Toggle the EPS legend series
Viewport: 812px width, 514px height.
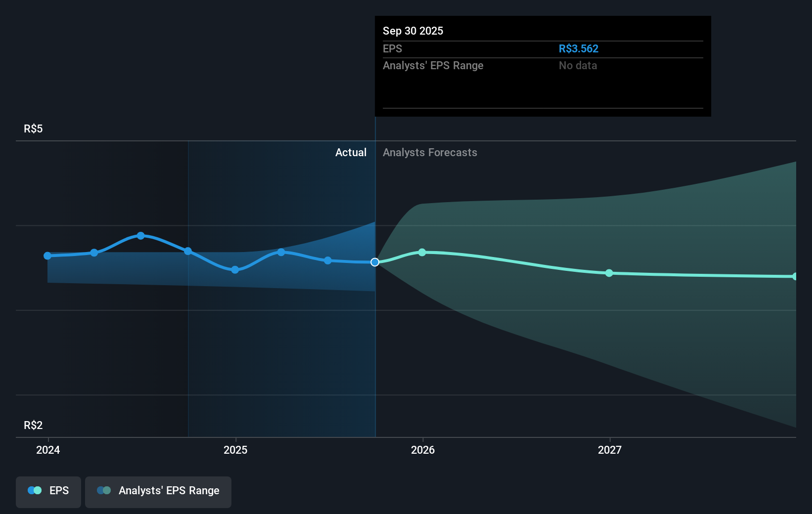tap(48, 492)
